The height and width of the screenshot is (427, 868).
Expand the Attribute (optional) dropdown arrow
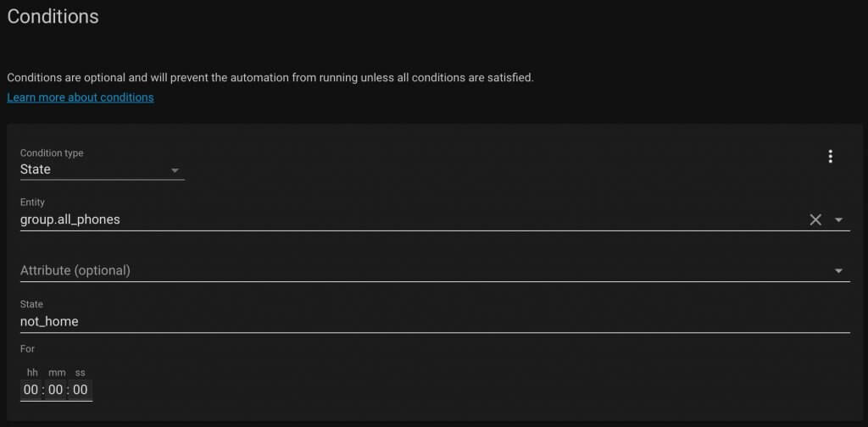(838, 271)
